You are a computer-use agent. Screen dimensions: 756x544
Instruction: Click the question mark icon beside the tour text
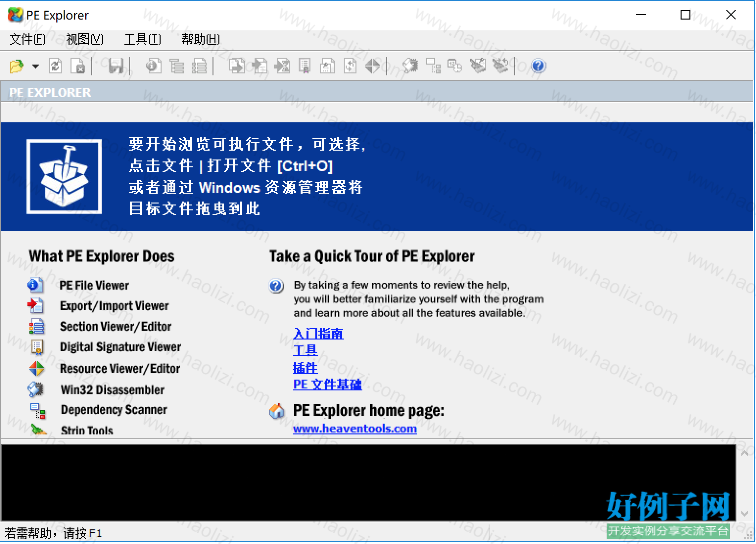(277, 286)
